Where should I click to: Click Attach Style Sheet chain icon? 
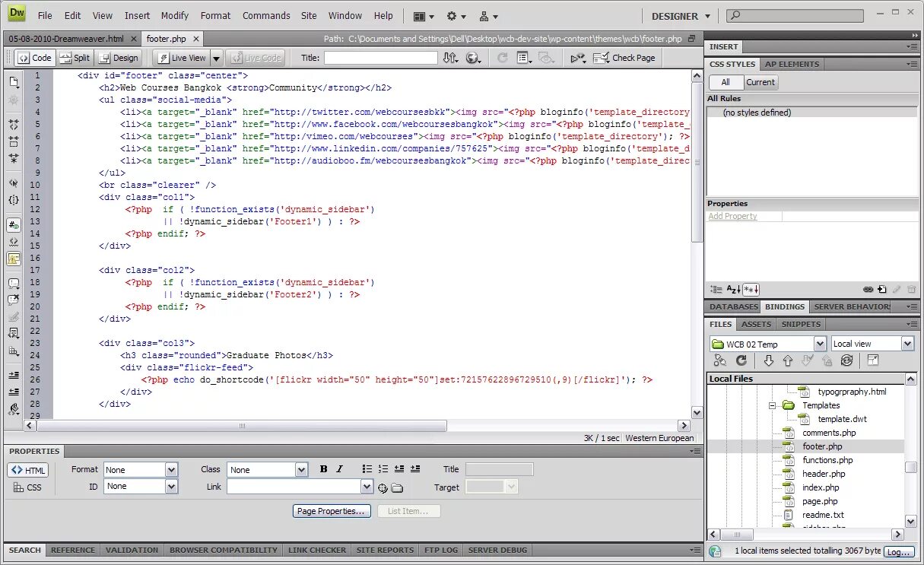(868, 290)
